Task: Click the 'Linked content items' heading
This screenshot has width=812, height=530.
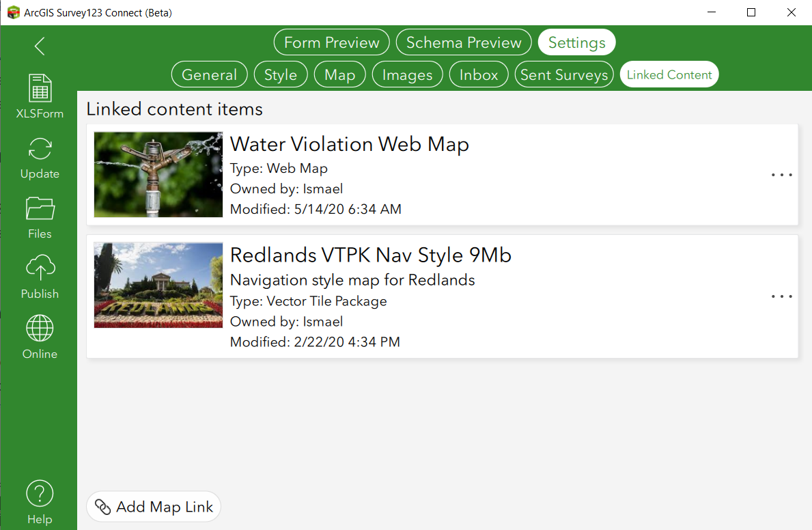Action: [175, 109]
